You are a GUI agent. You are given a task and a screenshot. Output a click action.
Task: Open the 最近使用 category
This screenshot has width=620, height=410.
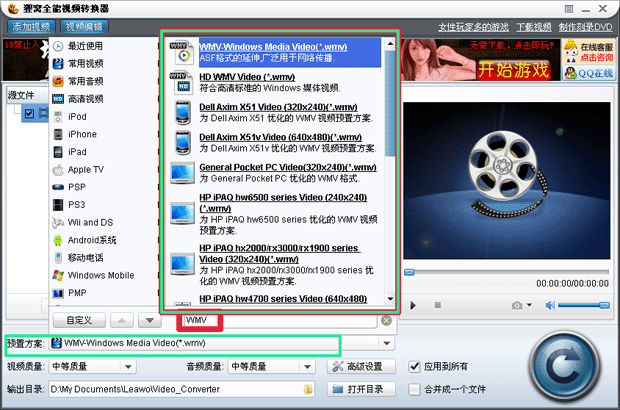tap(85, 46)
